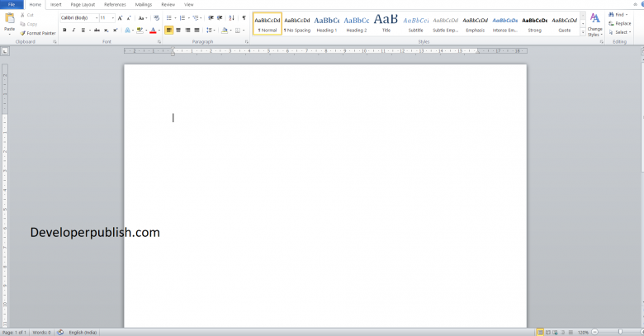This screenshot has height=336, width=644.
Task: Click the Sort icon in Paragraph group
Action: pos(231,17)
